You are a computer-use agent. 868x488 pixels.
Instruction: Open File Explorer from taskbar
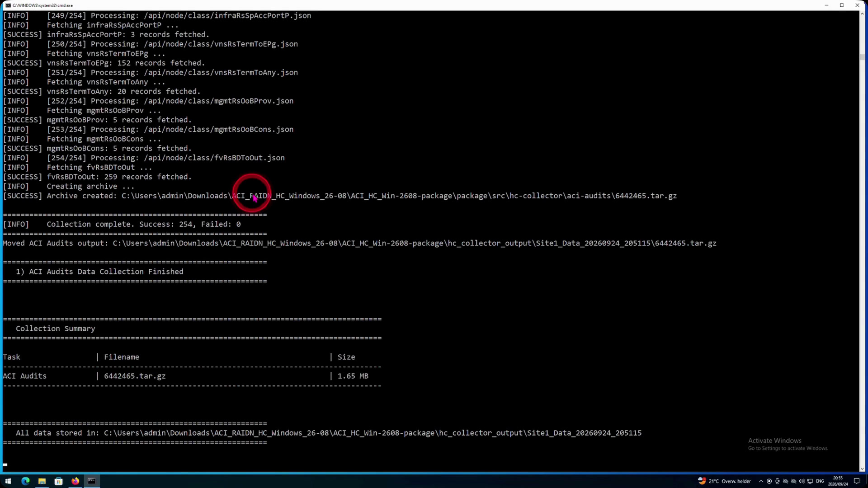tap(42, 481)
